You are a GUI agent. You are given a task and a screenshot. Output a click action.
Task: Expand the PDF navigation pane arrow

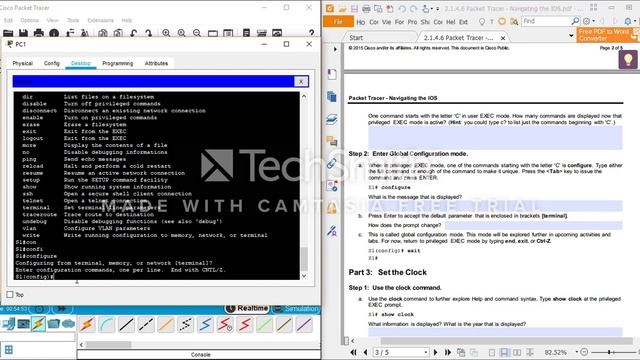point(335,49)
